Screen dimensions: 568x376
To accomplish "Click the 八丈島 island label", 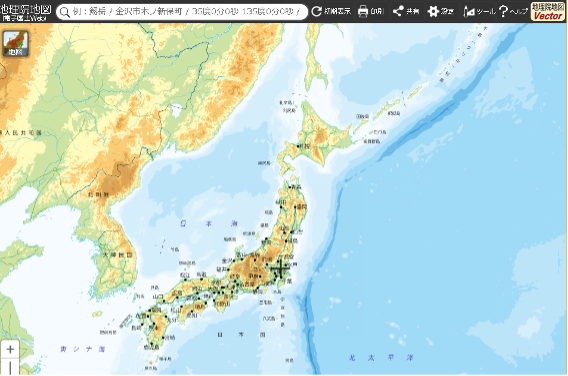I will pos(269,318).
